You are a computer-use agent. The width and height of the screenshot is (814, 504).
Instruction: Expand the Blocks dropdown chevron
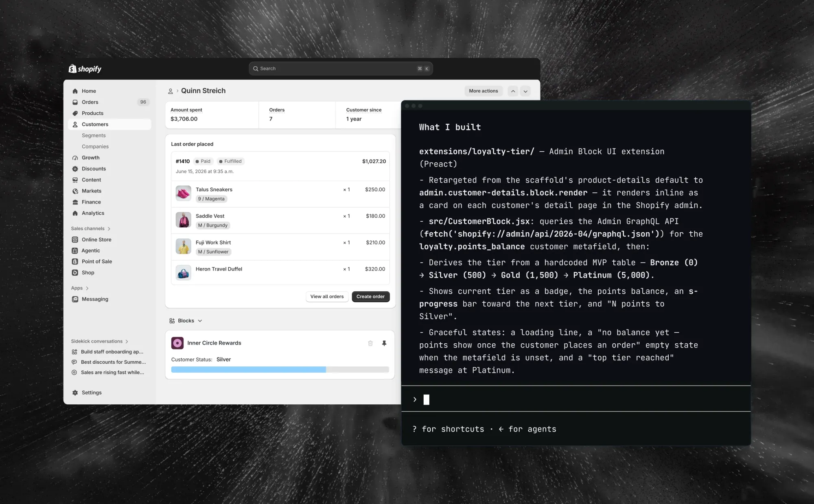coord(200,321)
